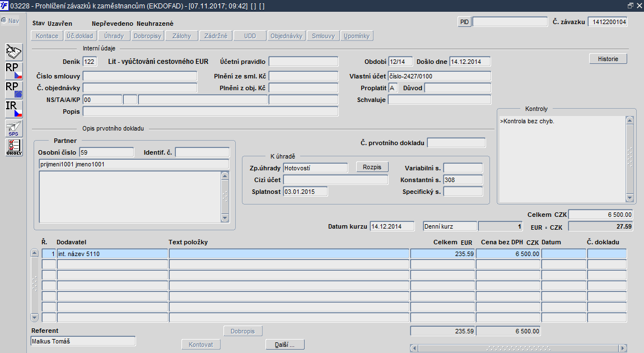Click '>Kontrola bez chyb.' text
644x353 pixels.
point(527,121)
